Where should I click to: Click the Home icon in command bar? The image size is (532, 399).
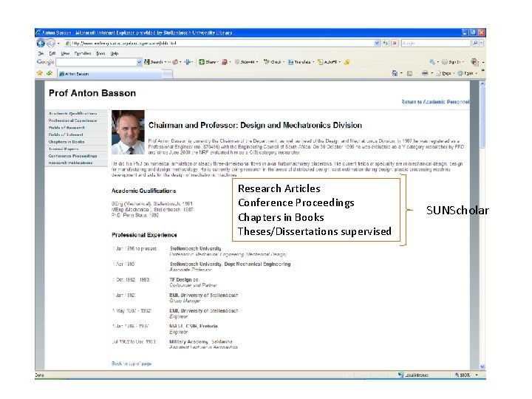pyautogui.click(x=395, y=73)
